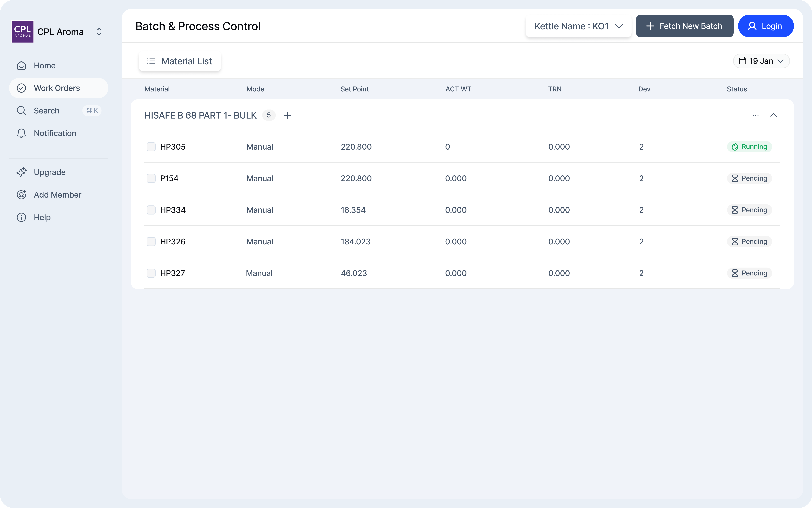Click the Search magnifier icon
Screen dimensions: 812x508
(21, 110)
